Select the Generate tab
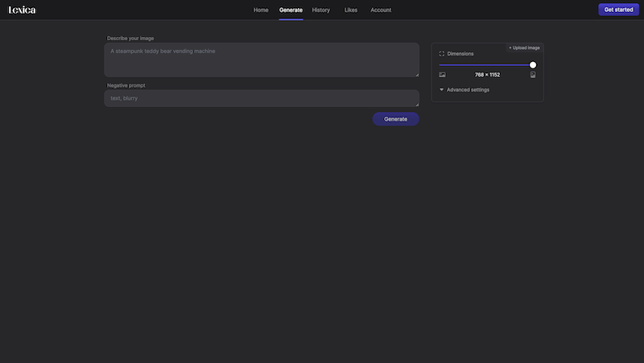The width and height of the screenshot is (644, 363). pyautogui.click(x=291, y=10)
